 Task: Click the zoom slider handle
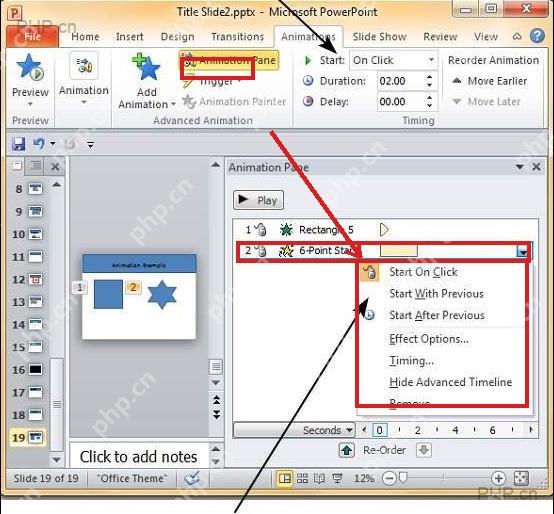[x=402, y=479]
